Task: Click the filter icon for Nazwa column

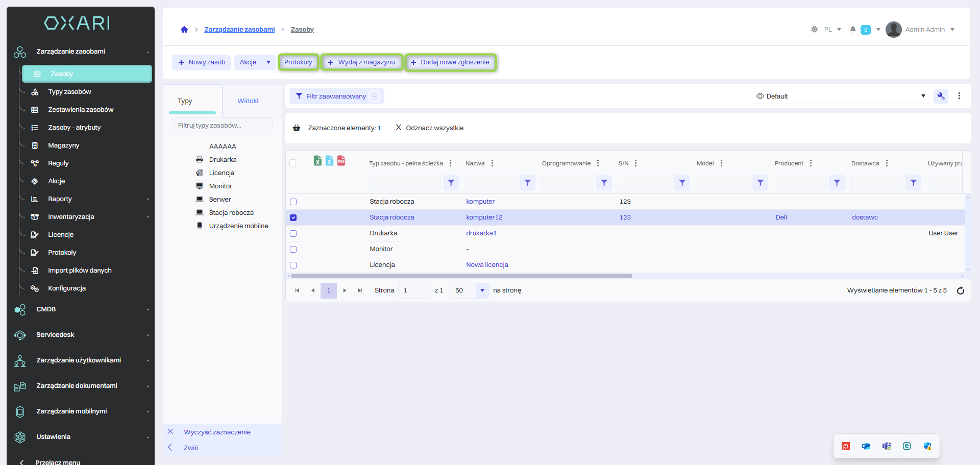Action: tap(527, 183)
